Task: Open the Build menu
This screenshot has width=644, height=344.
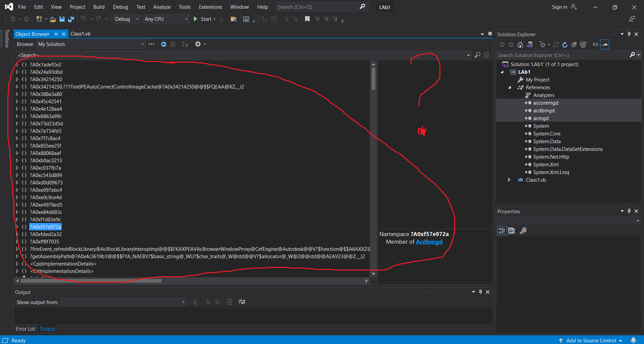Action: pos(99,7)
